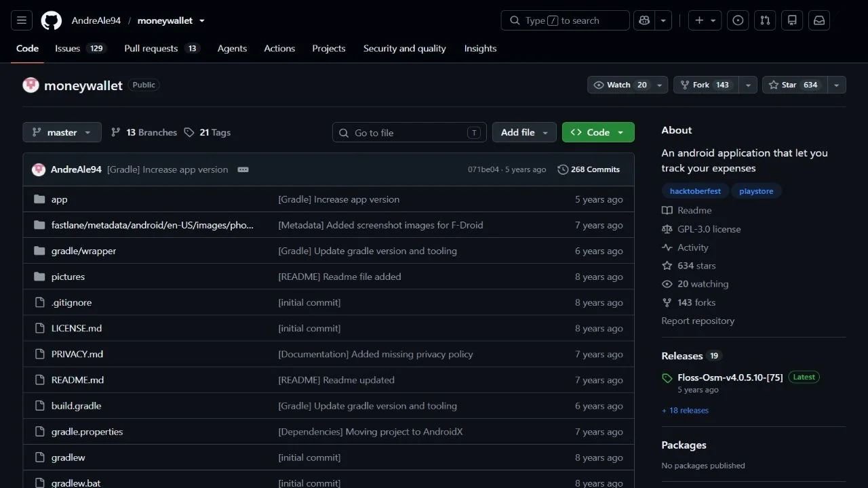868x488 pixels.
Task: Open the Actions tab
Action: (x=279, y=48)
